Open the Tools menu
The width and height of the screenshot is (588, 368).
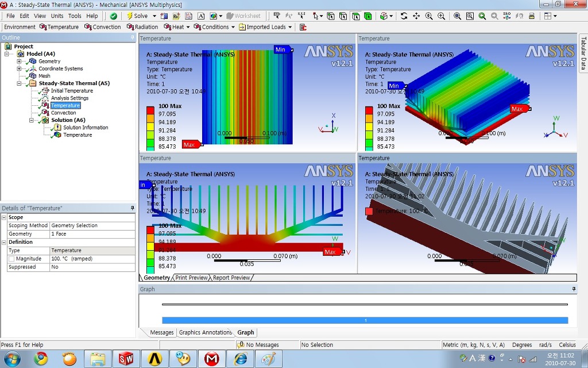click(x=75, y=16)
